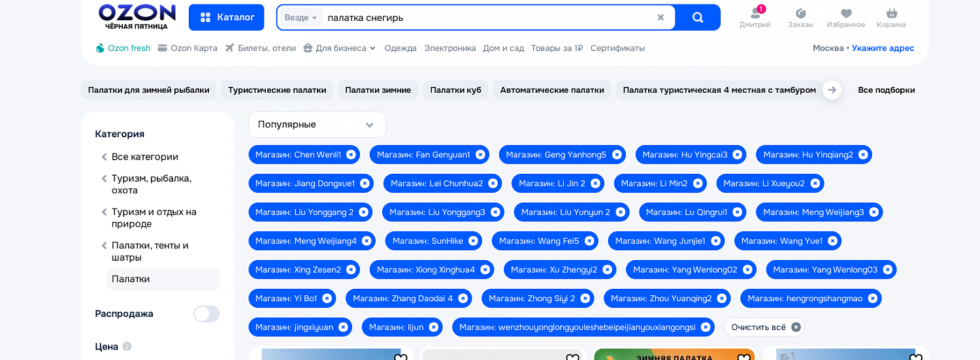
Task: Open the Каталог menu button
Action: [x=226, y=18]
